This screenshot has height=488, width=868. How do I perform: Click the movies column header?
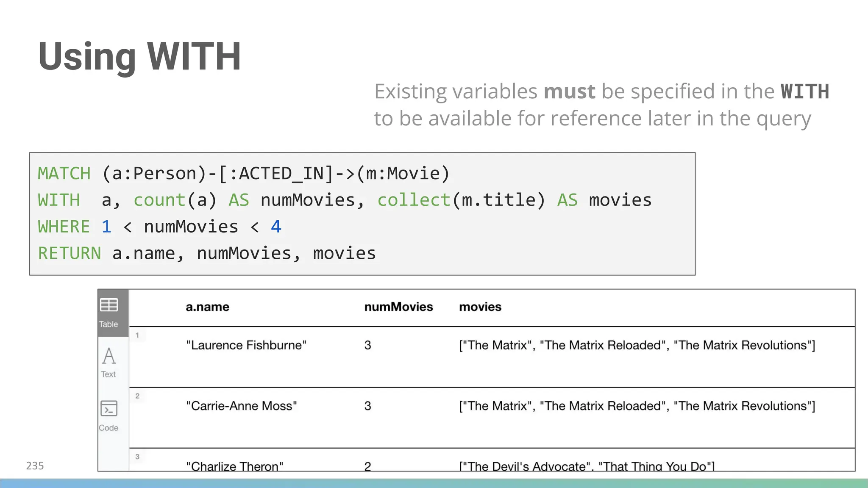(x=480, y=307)
